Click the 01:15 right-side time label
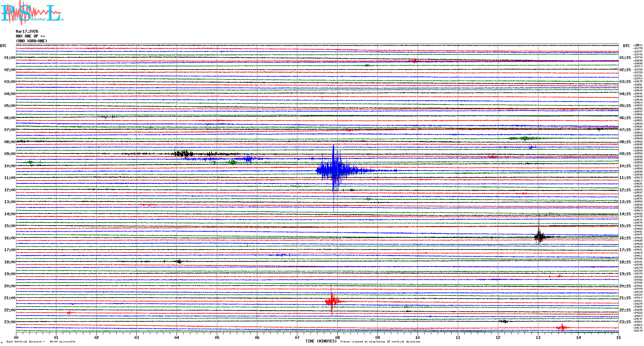The image size is (644, 346). [x=625, y=58]
